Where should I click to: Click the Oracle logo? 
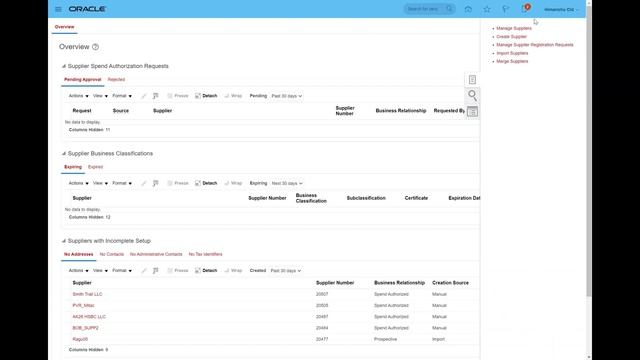coord(87,9)
